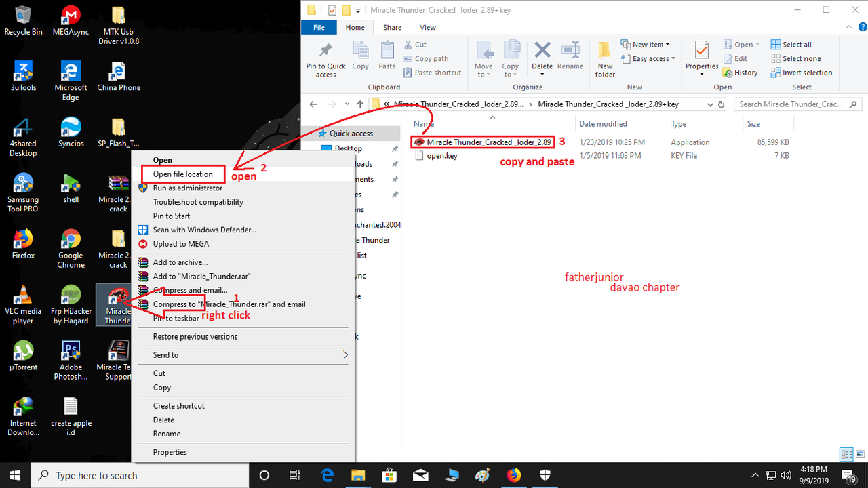Select the µTorrent desktop icon
Screen dimensions: 868x488
pyautogui.click(x=23, y=356)
